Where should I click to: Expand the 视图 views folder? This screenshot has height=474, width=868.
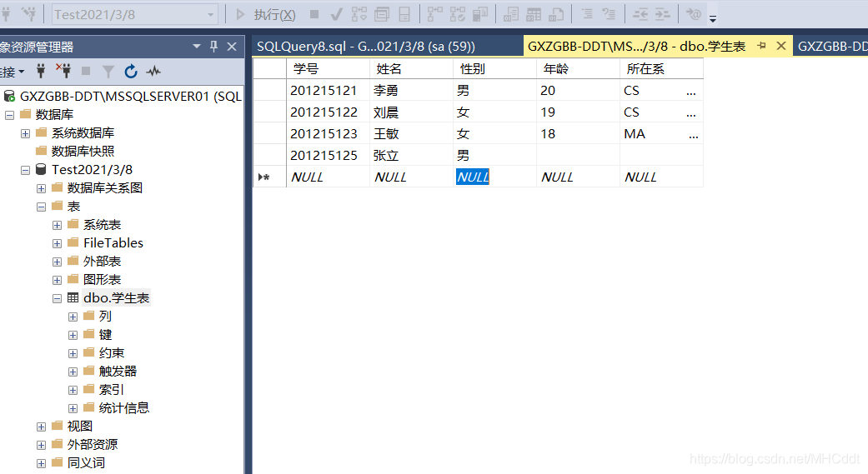click(x=42, y=427)
